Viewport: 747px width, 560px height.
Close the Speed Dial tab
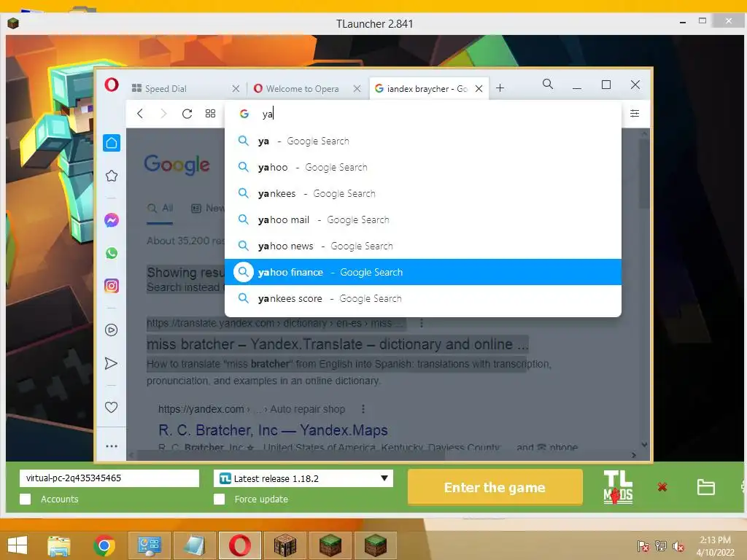click(x=236, y=88)
